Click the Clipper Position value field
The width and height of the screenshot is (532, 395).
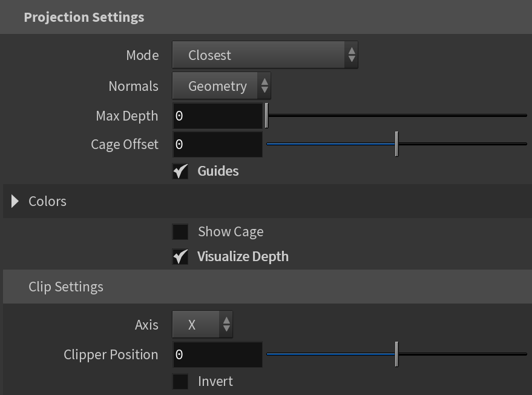[x=217, y=354]
